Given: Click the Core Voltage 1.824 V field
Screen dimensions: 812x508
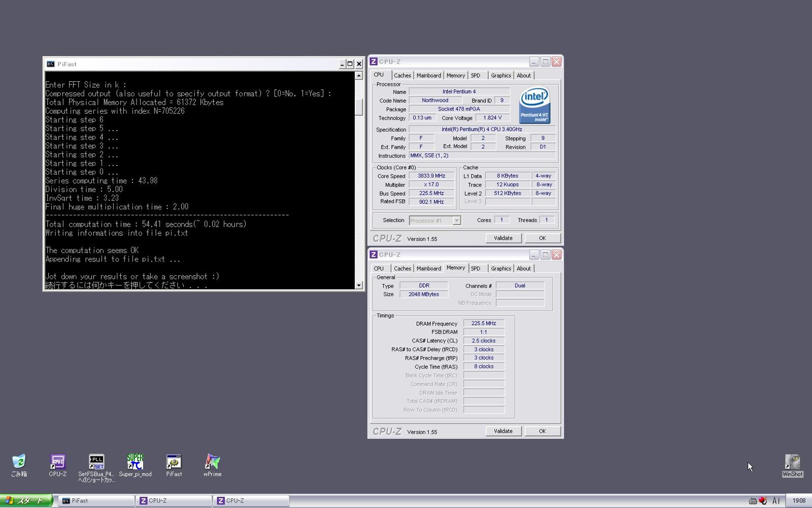Looking at the screenshot, I should [492, 117].
